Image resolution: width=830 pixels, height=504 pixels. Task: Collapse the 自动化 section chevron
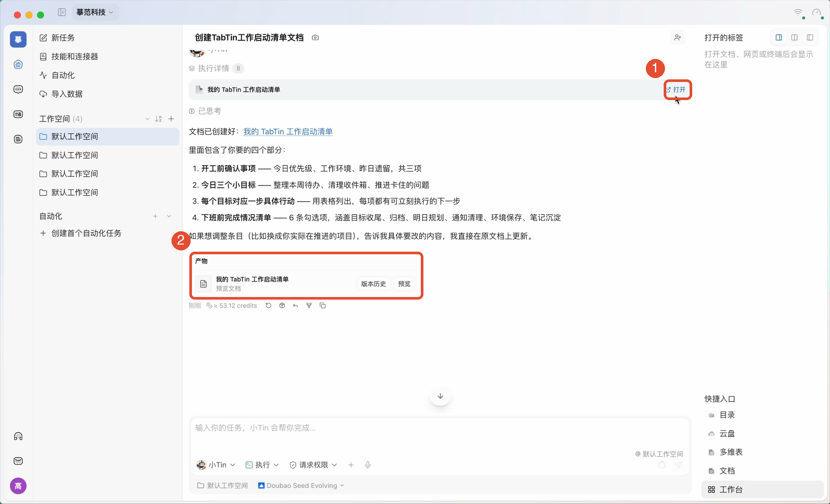[x=169, y=216]
